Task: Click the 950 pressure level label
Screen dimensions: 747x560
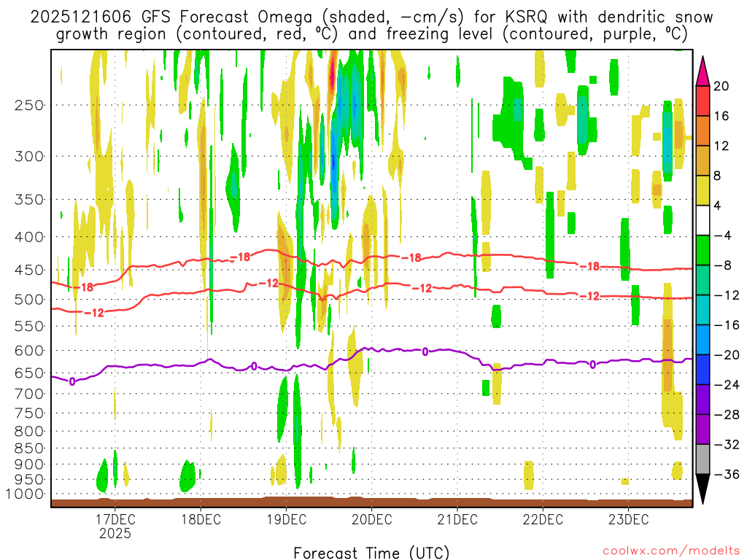Action: (x=29, y=480)
